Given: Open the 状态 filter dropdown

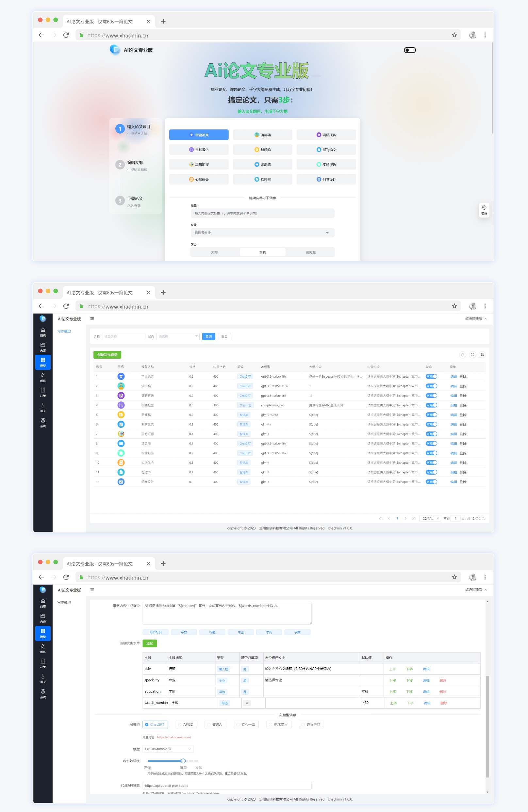Looking at the screenshot, I should click(x=178, y=336).
